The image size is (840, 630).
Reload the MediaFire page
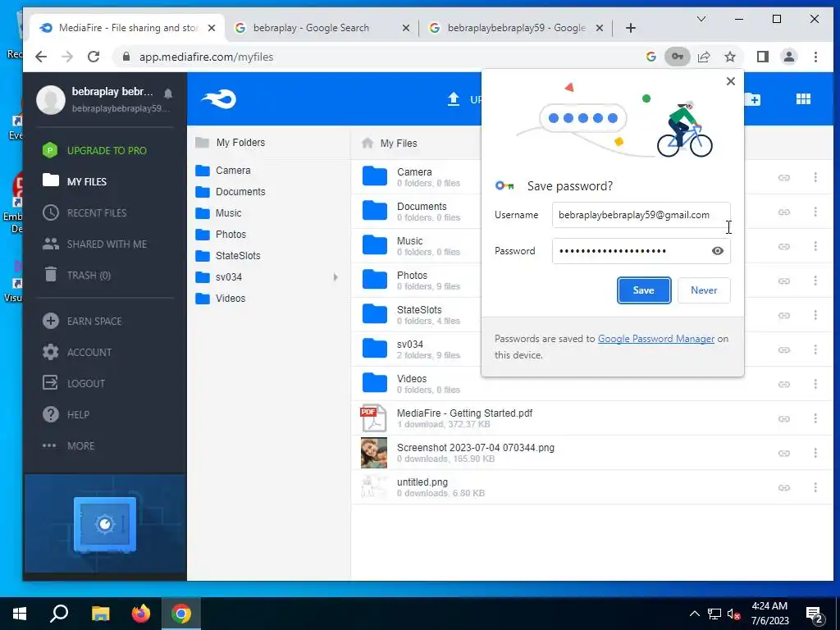[94, 57]
